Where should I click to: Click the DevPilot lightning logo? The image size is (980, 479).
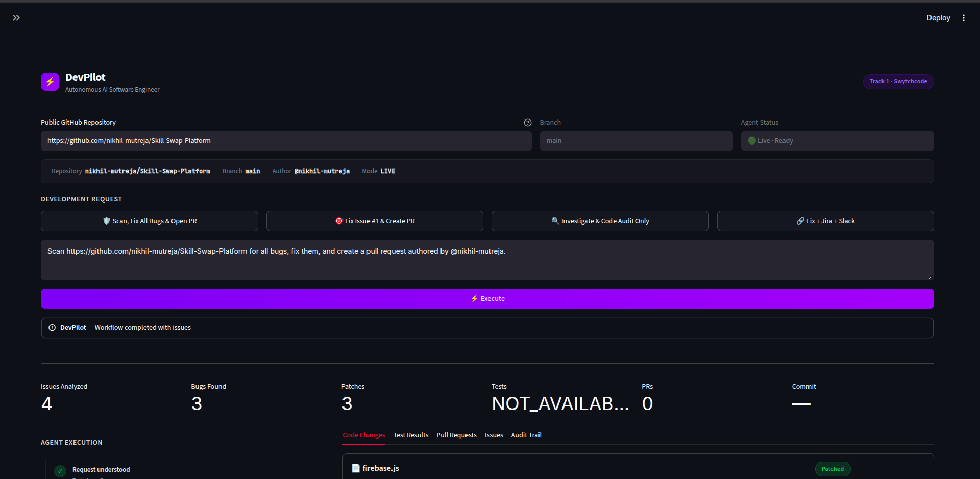pyautogui.click(x=50, y=82)
